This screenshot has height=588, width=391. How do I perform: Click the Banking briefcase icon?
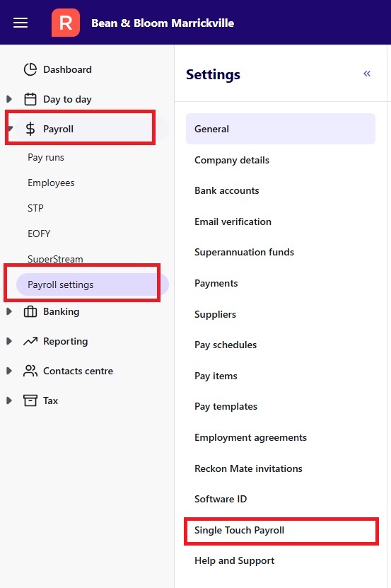click(30, 311)
